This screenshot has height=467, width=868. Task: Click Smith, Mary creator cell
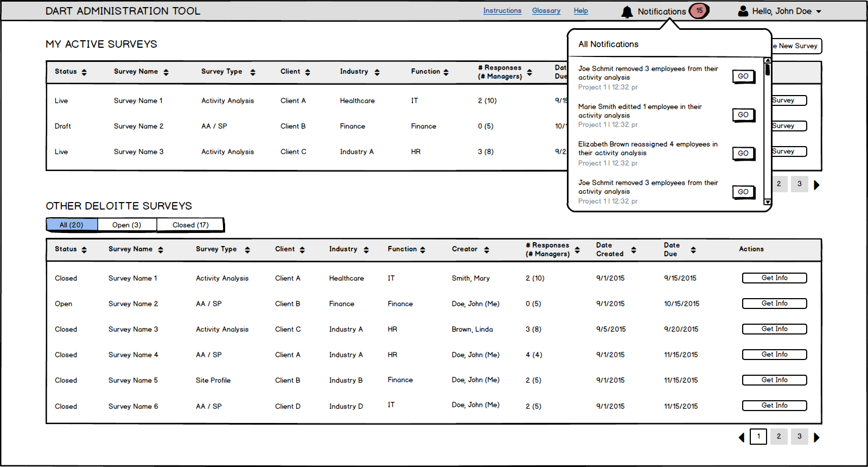470,279
